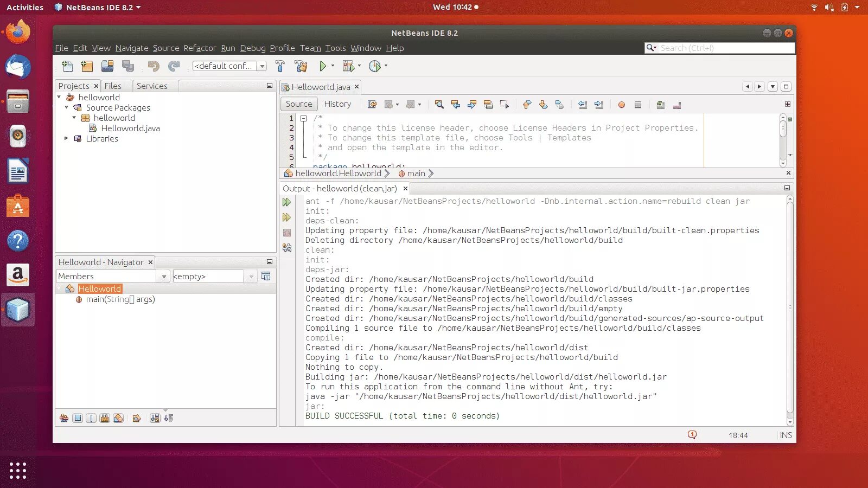This screenshot has width=868, height=488.
Task: Click the New File toolbar icon
Action: point(67,66)
